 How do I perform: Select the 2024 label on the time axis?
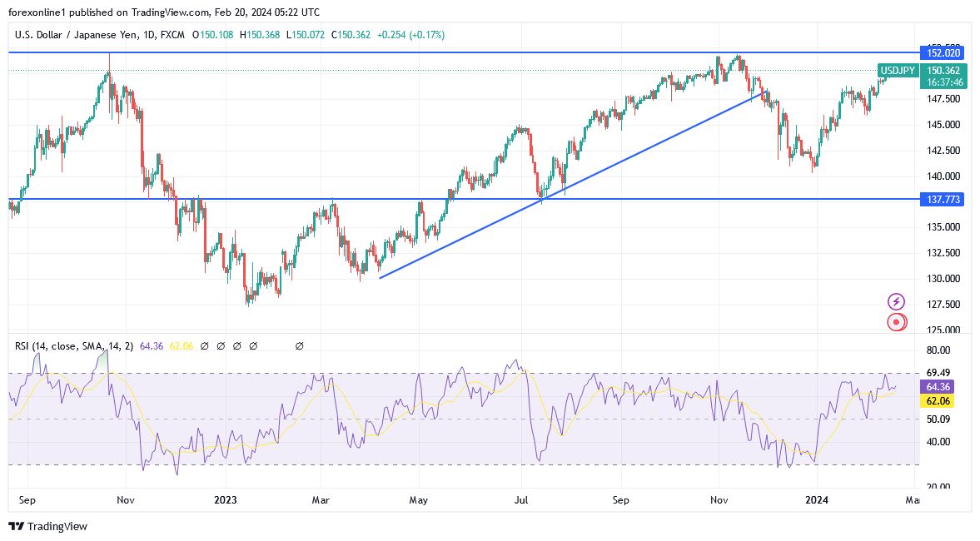click(817, 500)
